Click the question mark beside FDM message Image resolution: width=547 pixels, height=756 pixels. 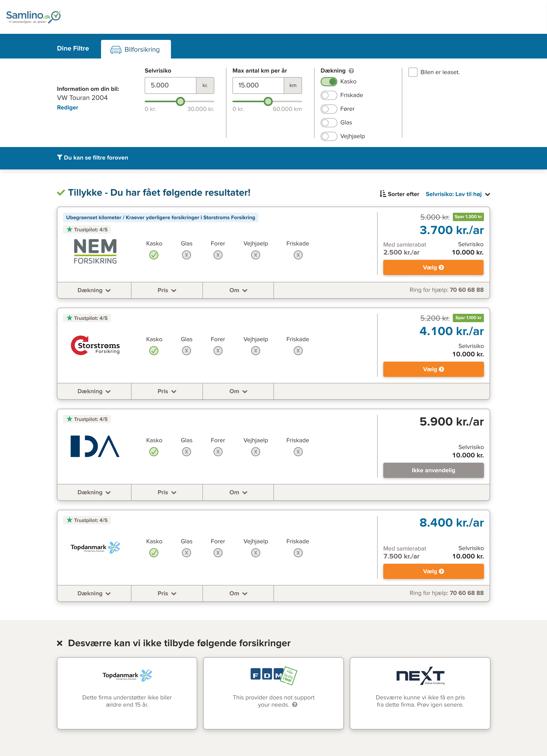[x=295, y=704]
